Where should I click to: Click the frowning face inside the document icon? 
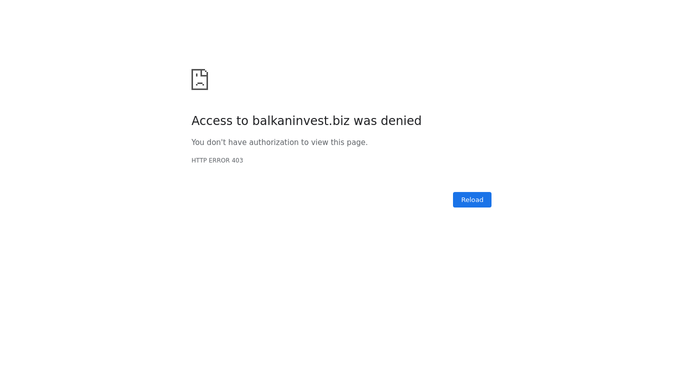pyautogui.click(x=199, y=81)
